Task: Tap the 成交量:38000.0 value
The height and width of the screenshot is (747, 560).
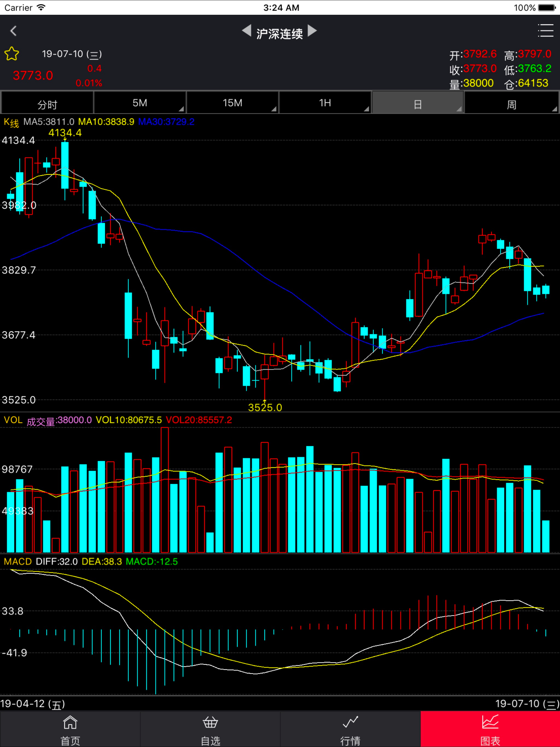Action: (x=59, y=421)
